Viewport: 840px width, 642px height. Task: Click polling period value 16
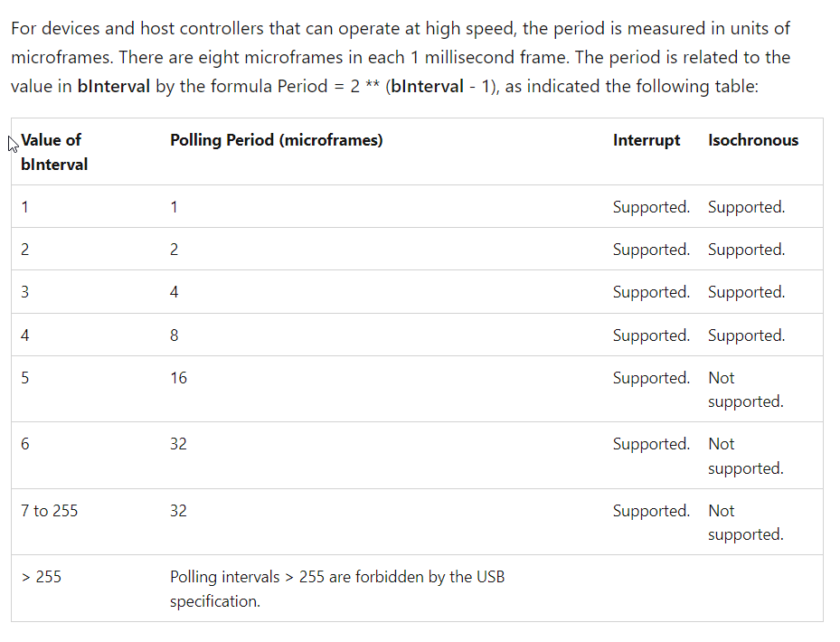tap(178, 378)
